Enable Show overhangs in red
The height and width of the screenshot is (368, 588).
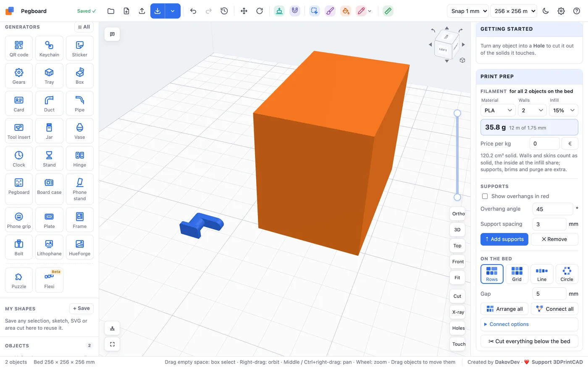485,196
